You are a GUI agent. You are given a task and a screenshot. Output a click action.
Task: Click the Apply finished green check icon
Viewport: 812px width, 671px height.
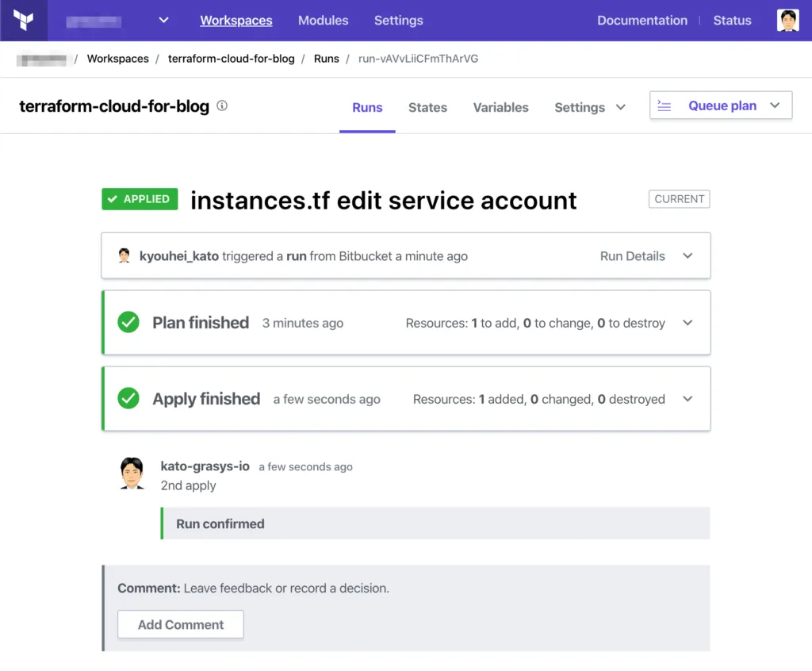click(128, 398)
